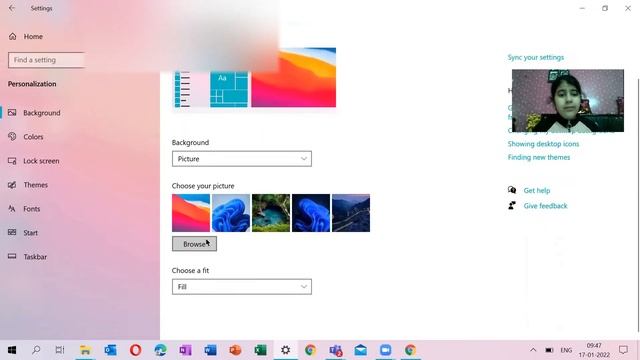Click the Give feedback link
This screenshot has width=640, height=360.
[x=545, y=206]
